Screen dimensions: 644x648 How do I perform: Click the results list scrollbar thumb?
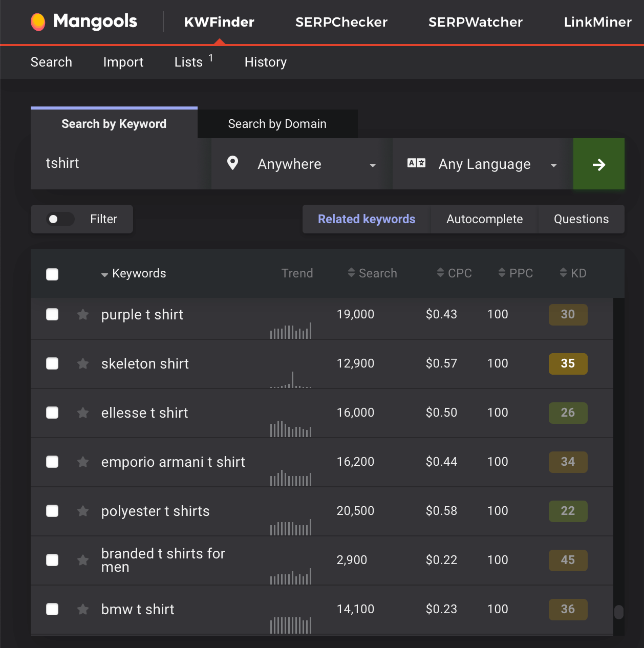click(619, 612)
